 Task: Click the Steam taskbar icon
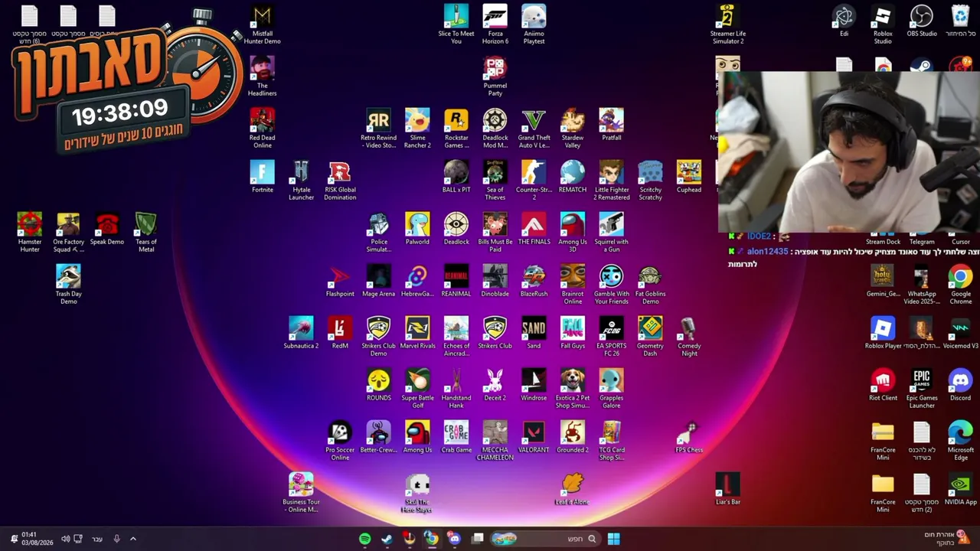[x=387, y=539]
